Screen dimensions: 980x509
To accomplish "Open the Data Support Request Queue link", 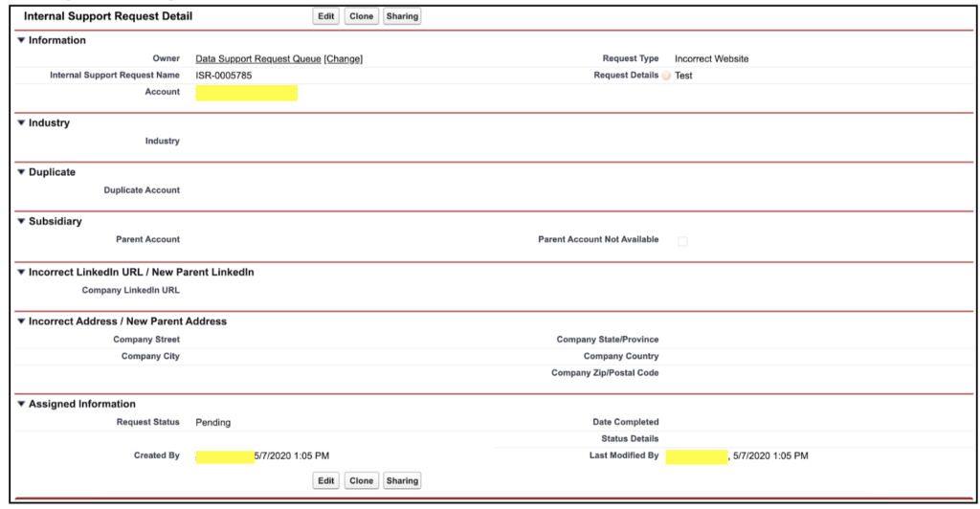I will click(x=257, y=59).
